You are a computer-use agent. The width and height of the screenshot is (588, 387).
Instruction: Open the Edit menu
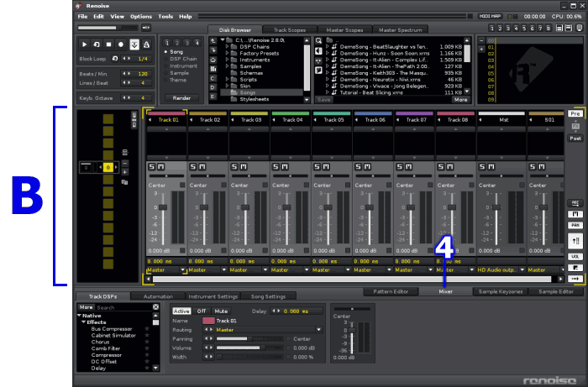(98, 17)
